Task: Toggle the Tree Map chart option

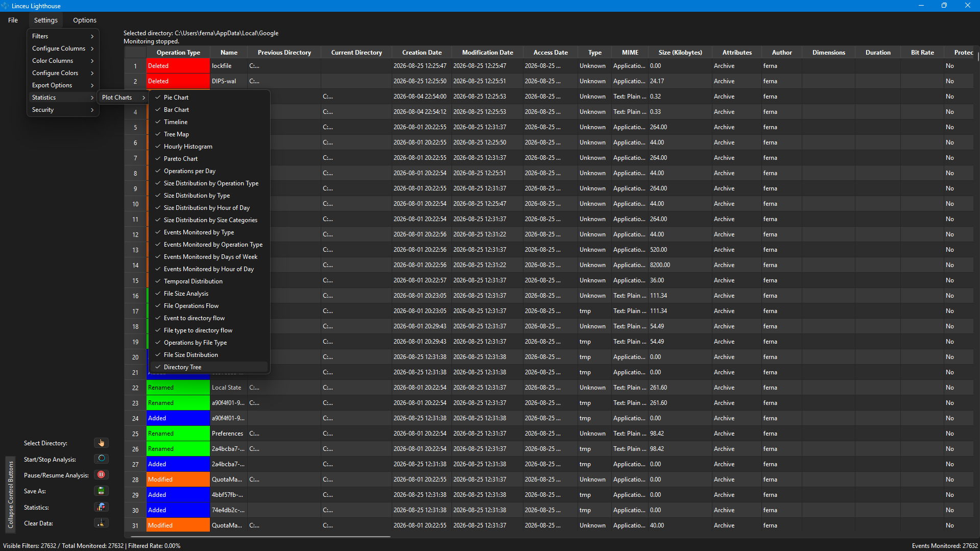Action: point(209,134)
